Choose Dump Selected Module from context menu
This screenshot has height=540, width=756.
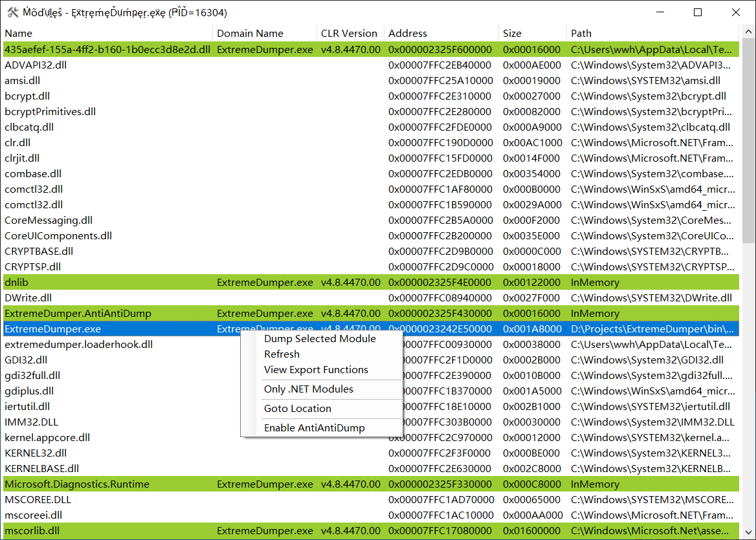pos(320,339)
